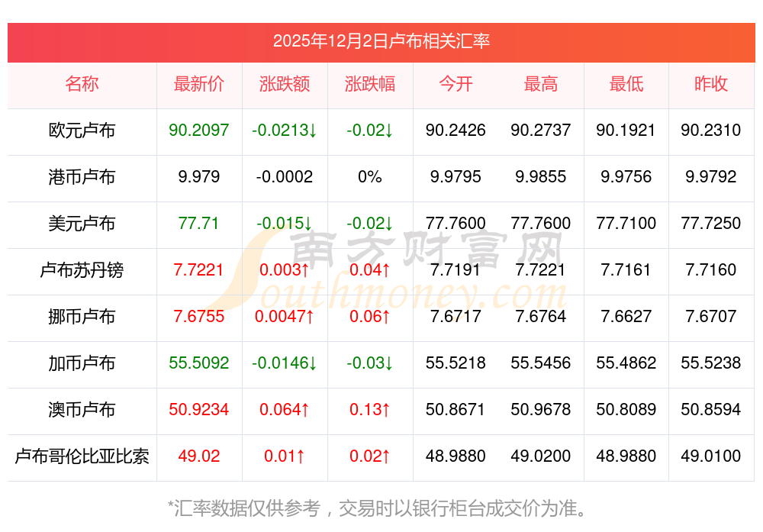Click the 加币卢布 row name

coord(82,363)
